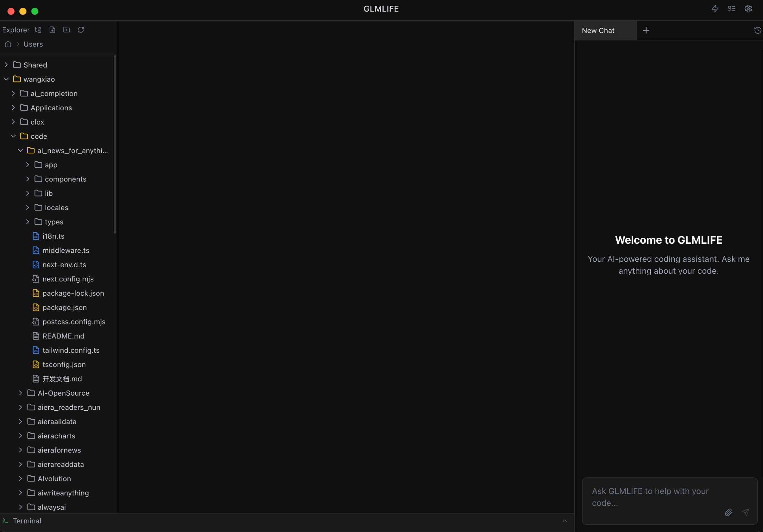Viewport: 763px width, 532px height.
Task: Refresh the Explorer file tree
Action: click(x=81, y=30)
